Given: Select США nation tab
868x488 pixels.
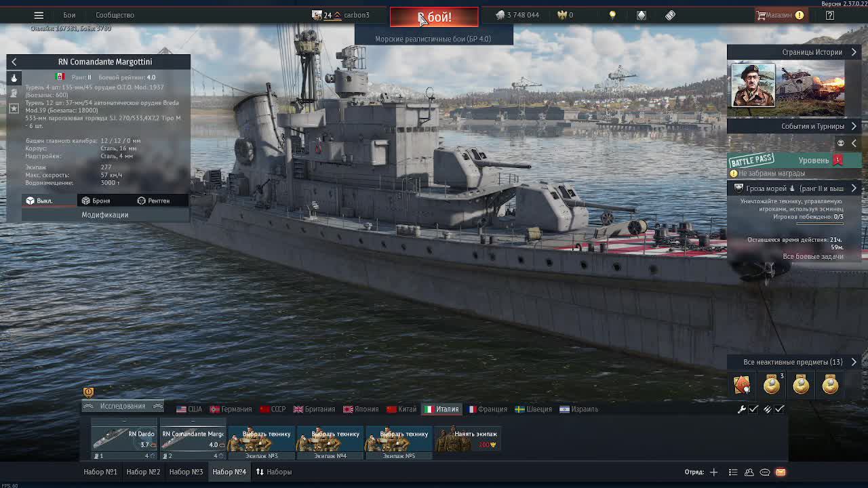Looking at the screenshot, I should coord(189,409).
